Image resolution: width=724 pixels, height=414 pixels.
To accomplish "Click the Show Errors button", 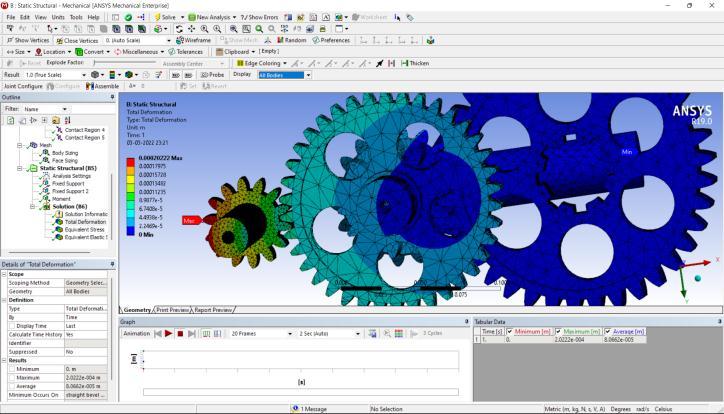I will click(x=259, y=17).
